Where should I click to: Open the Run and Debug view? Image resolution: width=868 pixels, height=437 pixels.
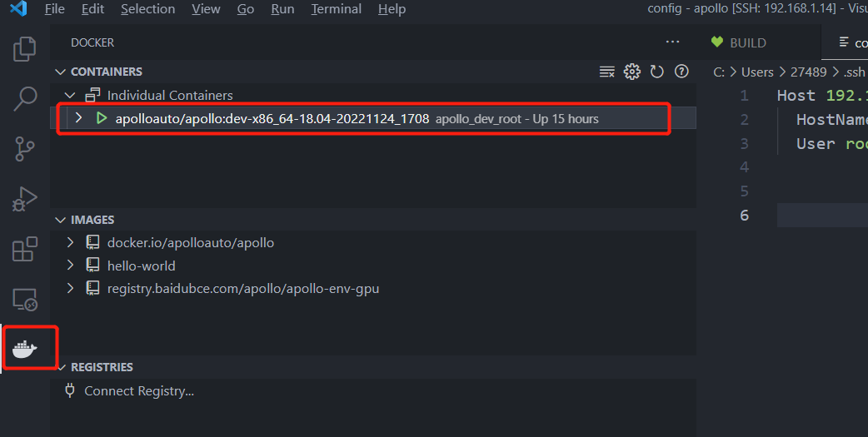(x=24, y=199)
